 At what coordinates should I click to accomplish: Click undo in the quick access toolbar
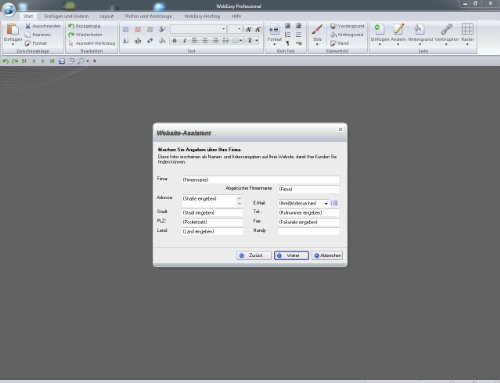click(x=5, y=61)
